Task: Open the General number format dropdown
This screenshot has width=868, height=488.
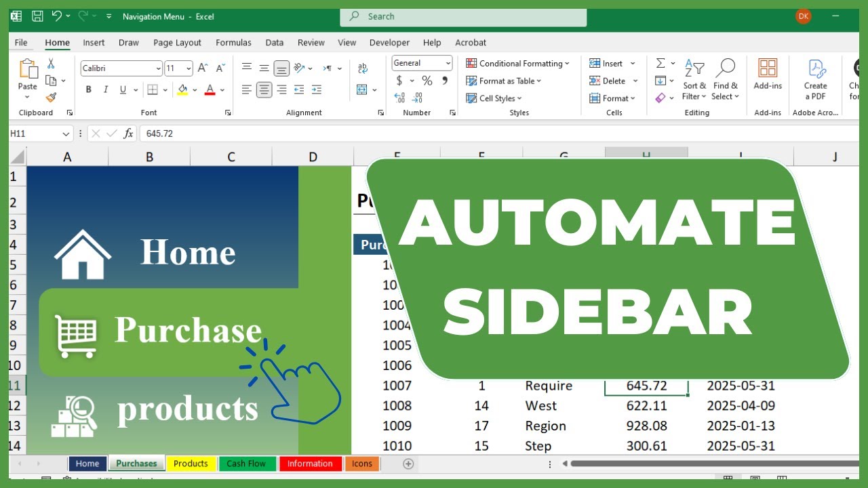Action: coord(448,63)
